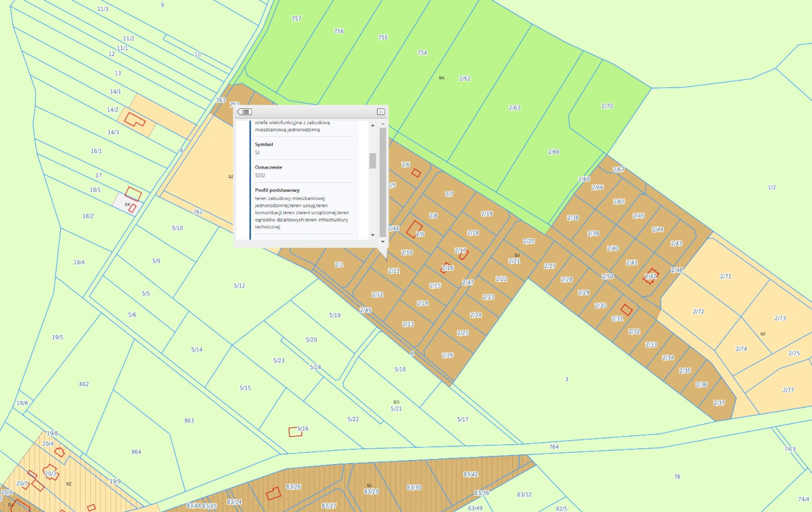
Task: Click the 'Oznaczenie' field label
Action: [268, 167]
